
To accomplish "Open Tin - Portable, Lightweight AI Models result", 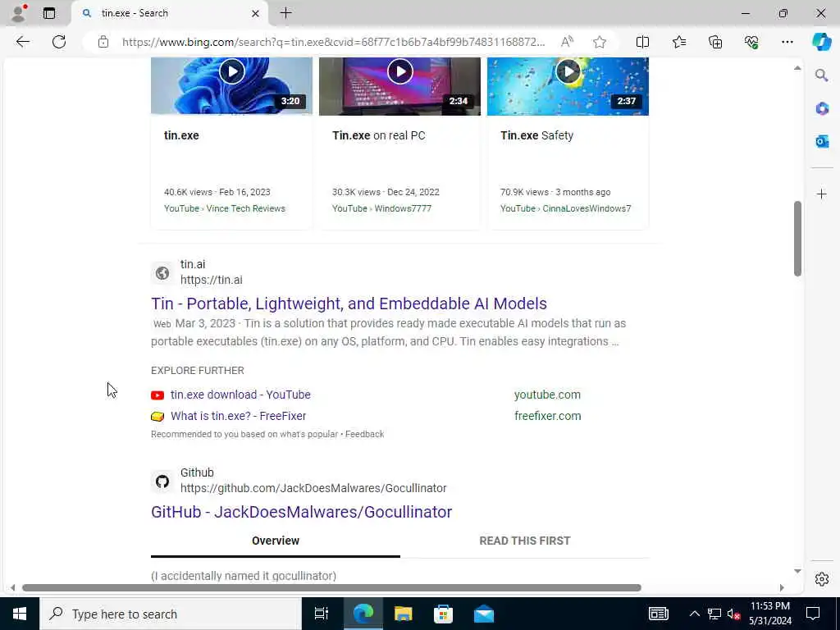I will coord(349,304).
